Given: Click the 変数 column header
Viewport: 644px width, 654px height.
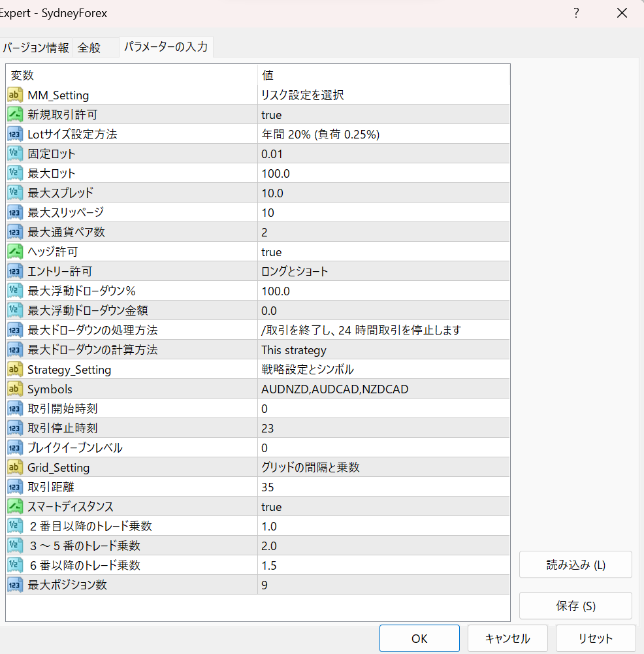Looking at the screenshot, I should (x=132, y=75).
